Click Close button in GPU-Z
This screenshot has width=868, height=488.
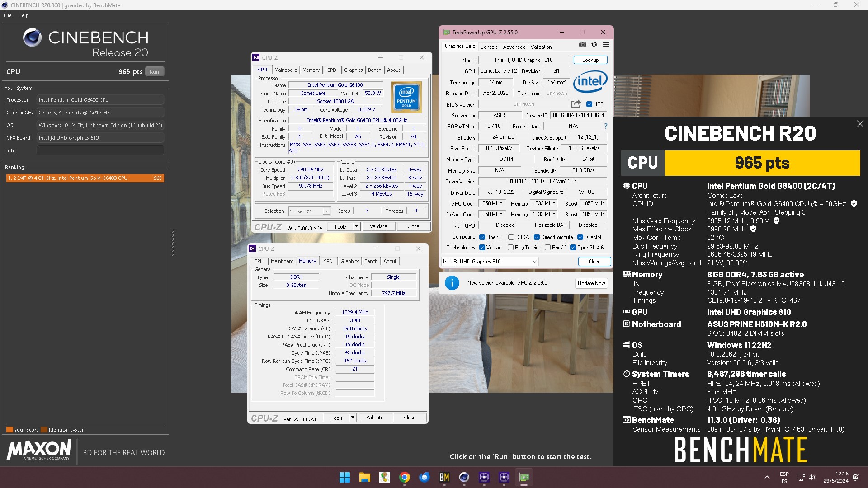[x=594, y=262]
